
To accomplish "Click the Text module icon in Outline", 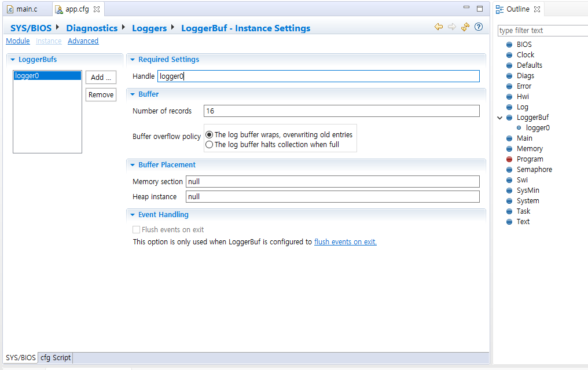I will click(x=509, y=221).
